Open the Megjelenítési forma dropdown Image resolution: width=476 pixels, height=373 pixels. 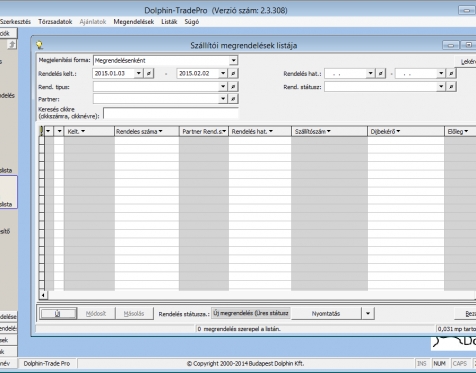click(233, 60)
